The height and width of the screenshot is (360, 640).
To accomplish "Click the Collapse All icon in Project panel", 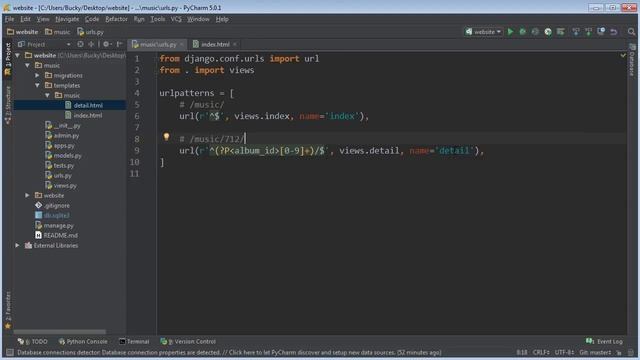I will (91, 44).
